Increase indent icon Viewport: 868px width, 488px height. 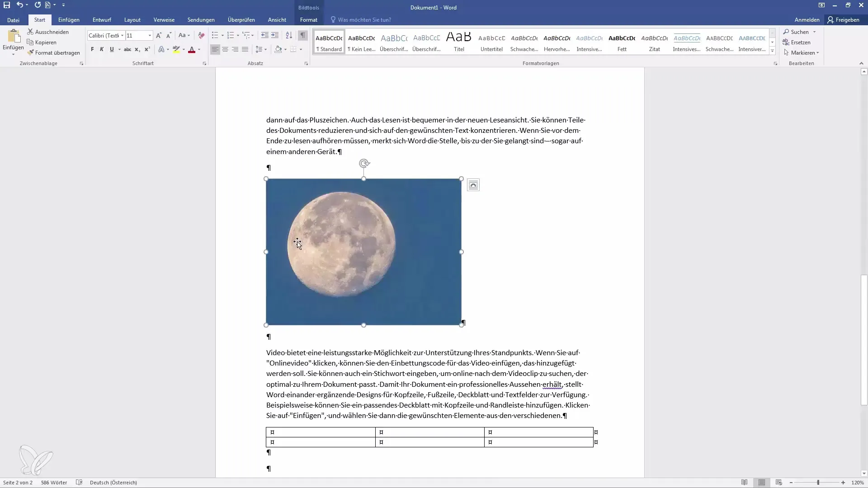[275, 35]
